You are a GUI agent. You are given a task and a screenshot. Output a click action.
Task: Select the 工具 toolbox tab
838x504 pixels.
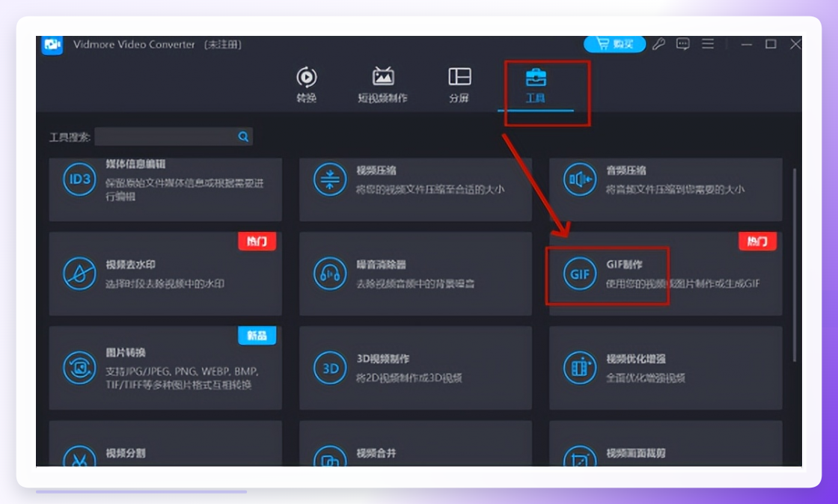click(x=536, y=84)
